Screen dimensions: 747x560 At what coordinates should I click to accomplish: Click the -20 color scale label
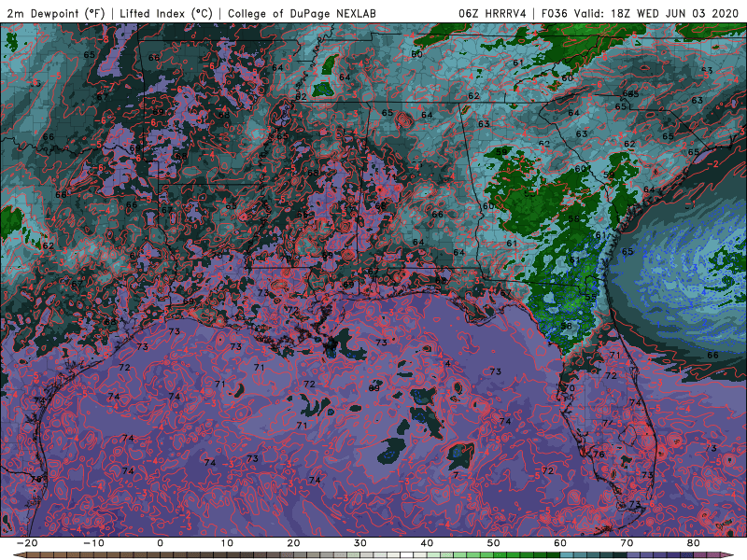tap(27, 543)
